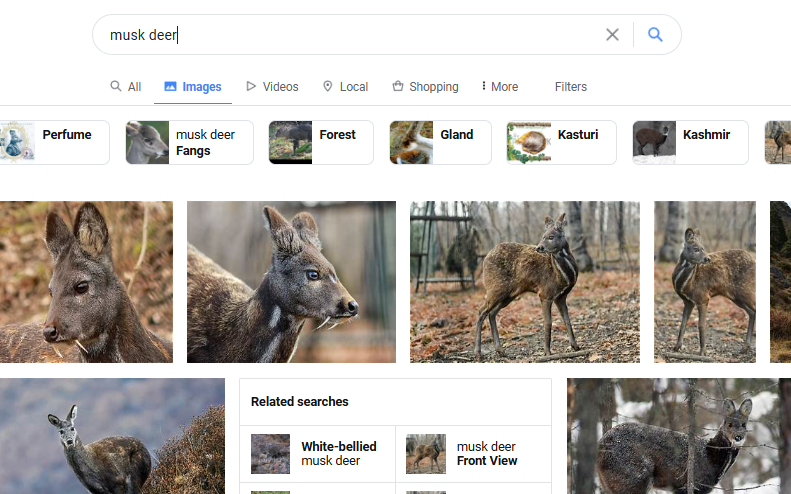Expand the More menu
The width and height of the screenshot is (791, 494).
point(499,87)
